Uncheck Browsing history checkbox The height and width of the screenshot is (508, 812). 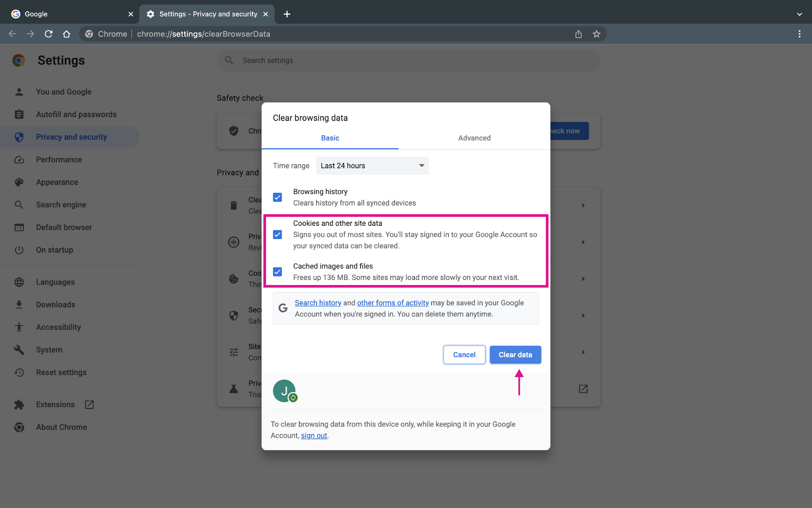pyautogui.click(x=277, y=197)
